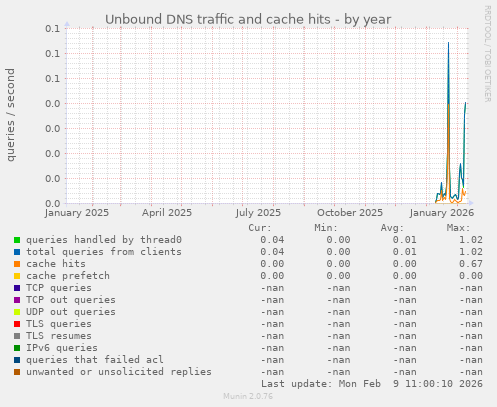Click the dark blue 'TCP queries' swatch
The height and width of the screenshot is (407, 497).
17,288
